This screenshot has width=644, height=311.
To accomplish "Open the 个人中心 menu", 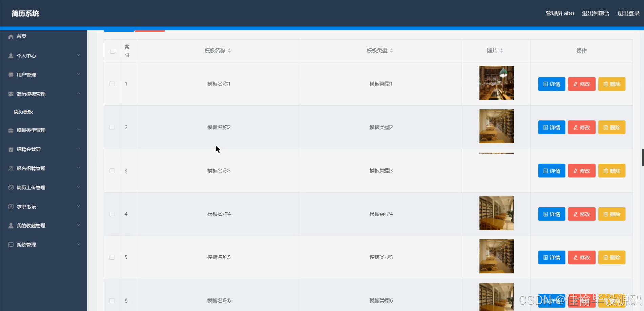I will click(x=44, y=56).
